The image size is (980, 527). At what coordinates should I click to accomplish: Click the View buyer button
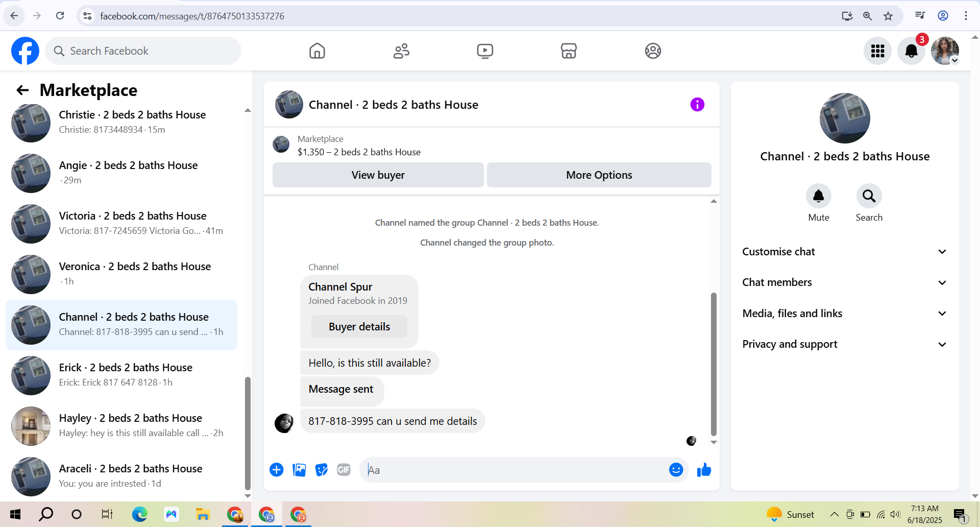coord(378,175)
